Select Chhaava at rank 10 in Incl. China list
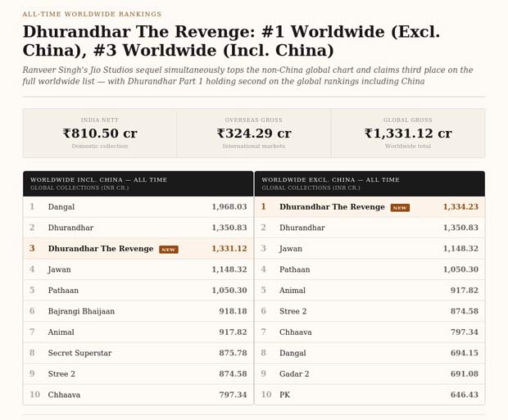This screenshot has height=420, width=508. click(138, 395)
